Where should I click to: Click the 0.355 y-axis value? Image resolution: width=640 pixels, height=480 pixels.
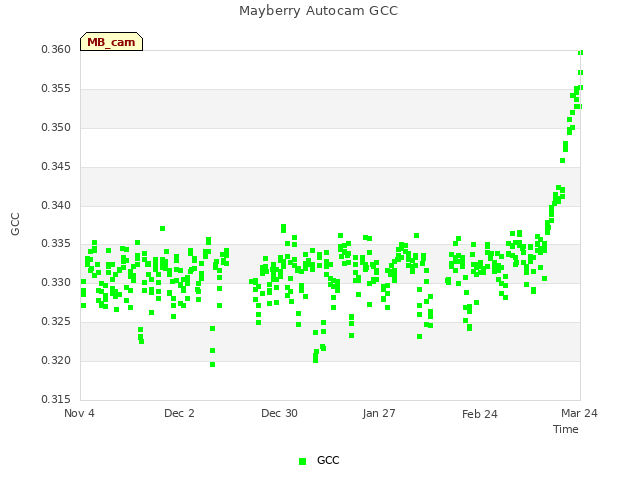(56, 89)
